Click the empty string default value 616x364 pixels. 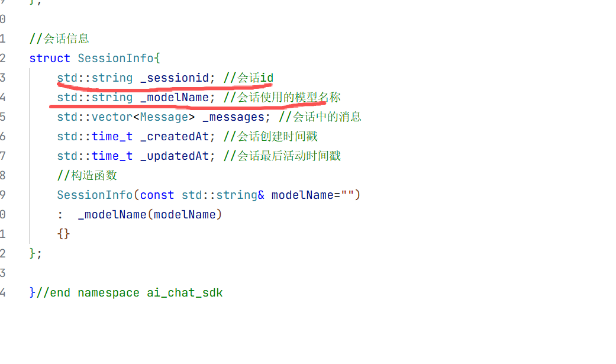(347, 194)
